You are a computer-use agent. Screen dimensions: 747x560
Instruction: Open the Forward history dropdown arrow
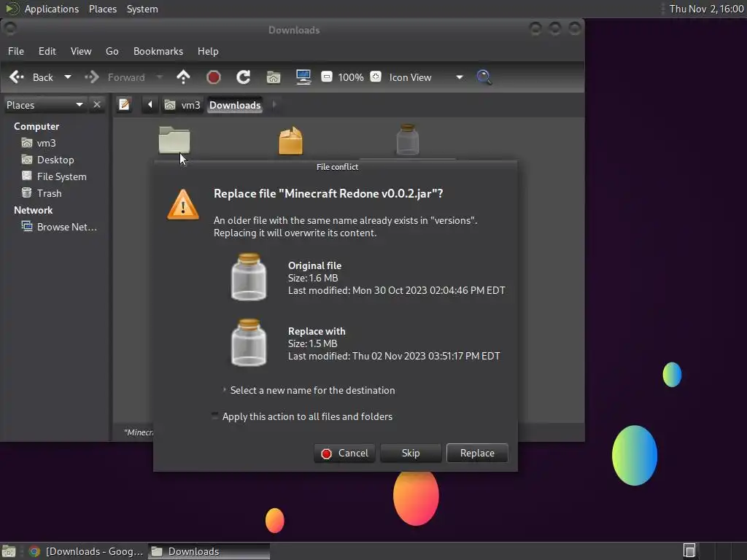click(159, 77)
